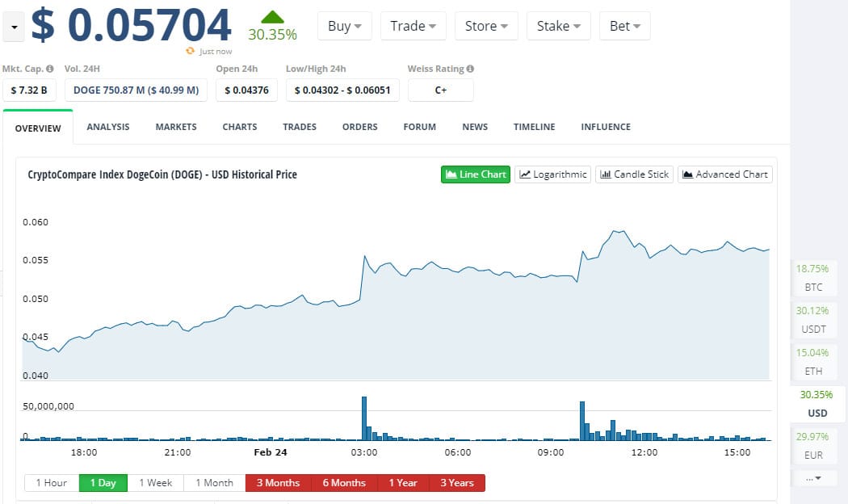Open the Buy dropdown
848x504 pixels.
[x=345, y=26]
